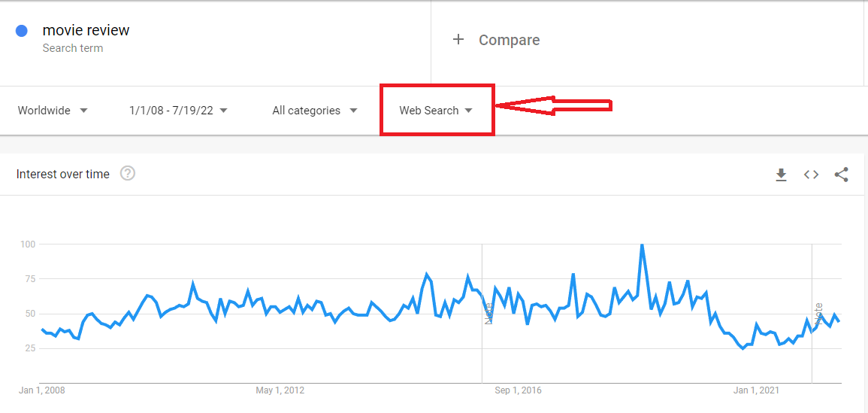The height and width of the screenshot is (413, 868).
Task: Click the chart's highest peak at 100
Action: [642, 245]
